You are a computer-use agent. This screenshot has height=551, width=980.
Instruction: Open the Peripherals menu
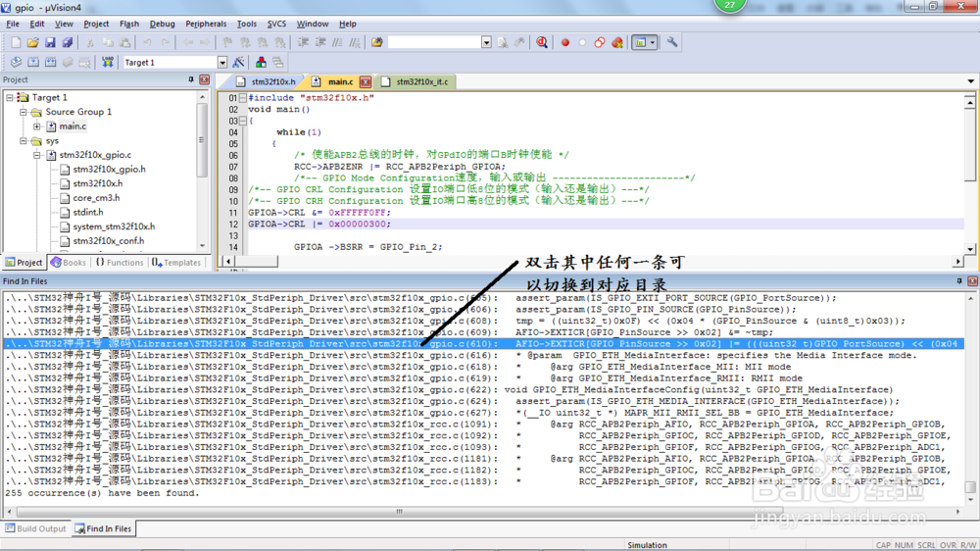206,24
